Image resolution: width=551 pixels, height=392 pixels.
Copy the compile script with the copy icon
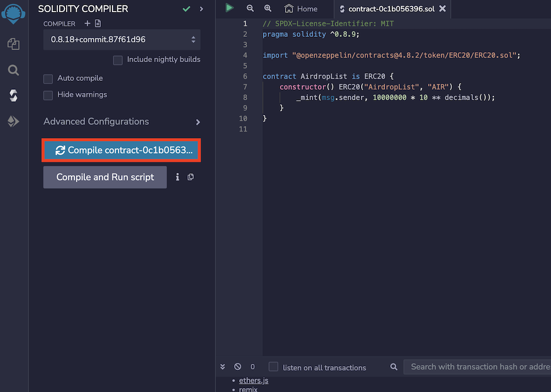click(x=191, y=177)
